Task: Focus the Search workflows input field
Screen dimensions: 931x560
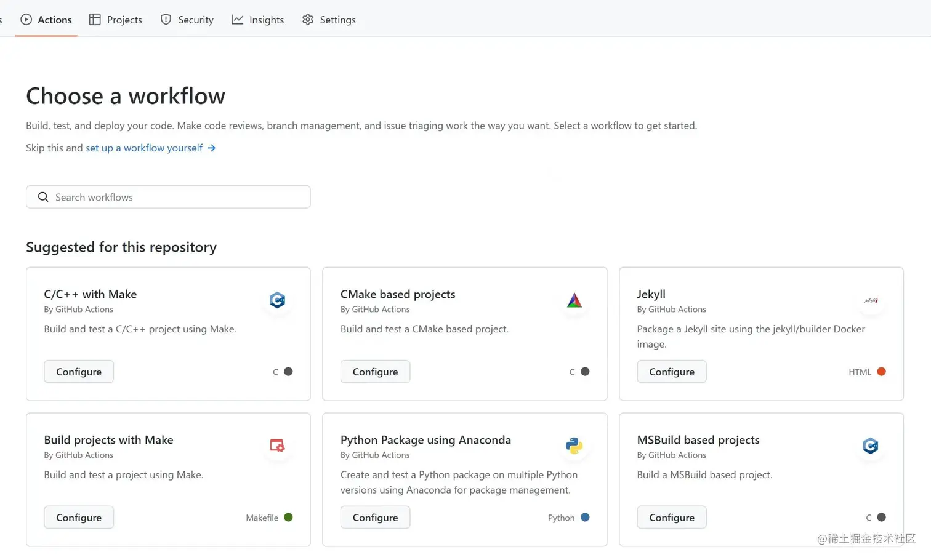Action: 179,197
